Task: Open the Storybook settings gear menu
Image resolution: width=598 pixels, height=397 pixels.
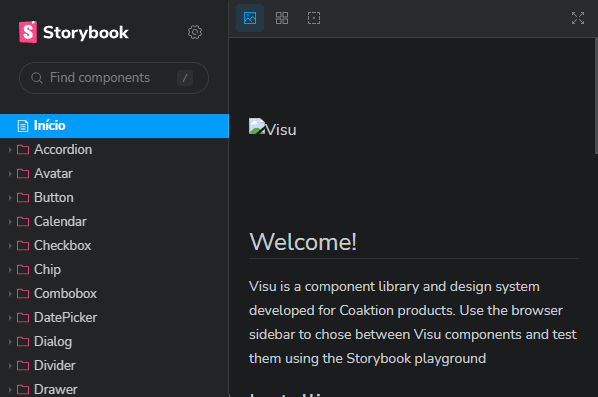Action: (x=195, y=32)
